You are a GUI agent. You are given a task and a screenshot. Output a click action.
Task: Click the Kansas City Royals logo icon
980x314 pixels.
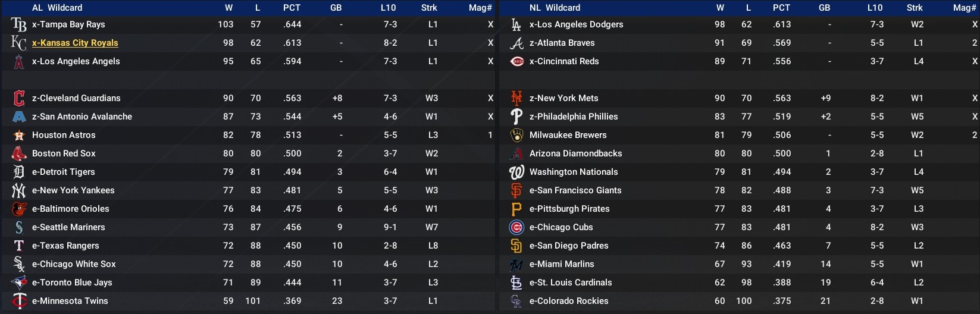point(19,43)
